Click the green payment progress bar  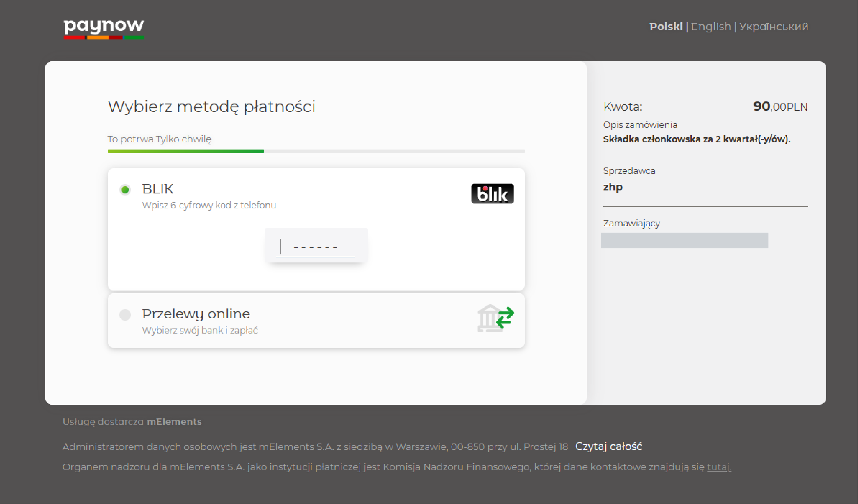185,151
